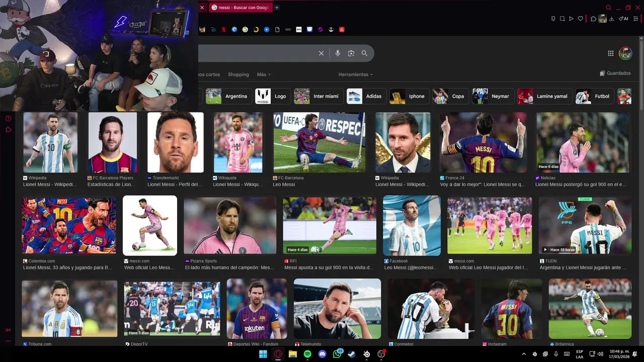Clear the Google search box text

(x=321, y=53)
